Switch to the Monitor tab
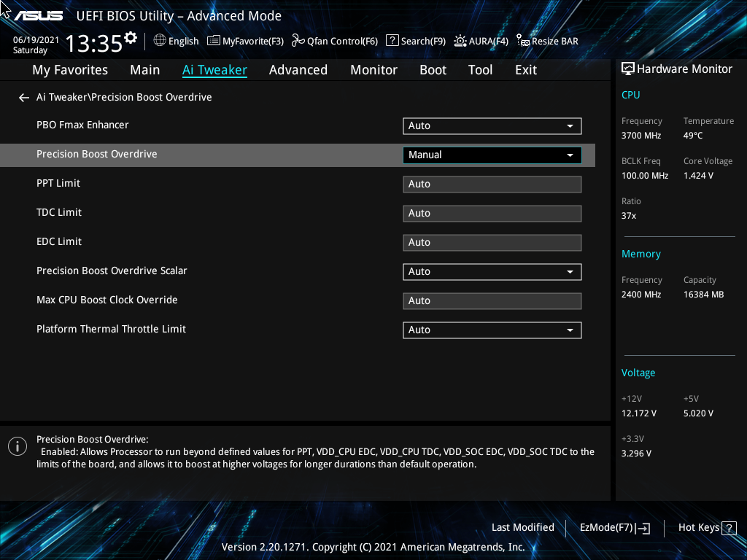This screenshot has width=747, height=560. point(373,69)
